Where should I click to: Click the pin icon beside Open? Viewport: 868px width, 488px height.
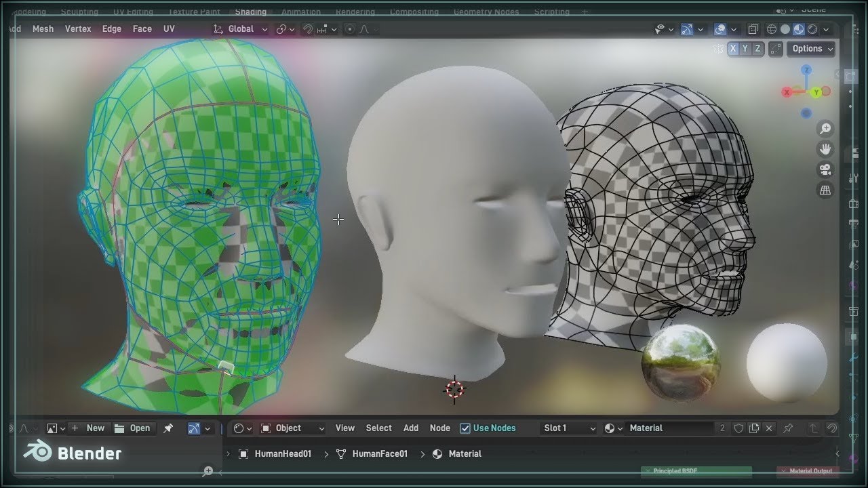(x=168, y=428)
